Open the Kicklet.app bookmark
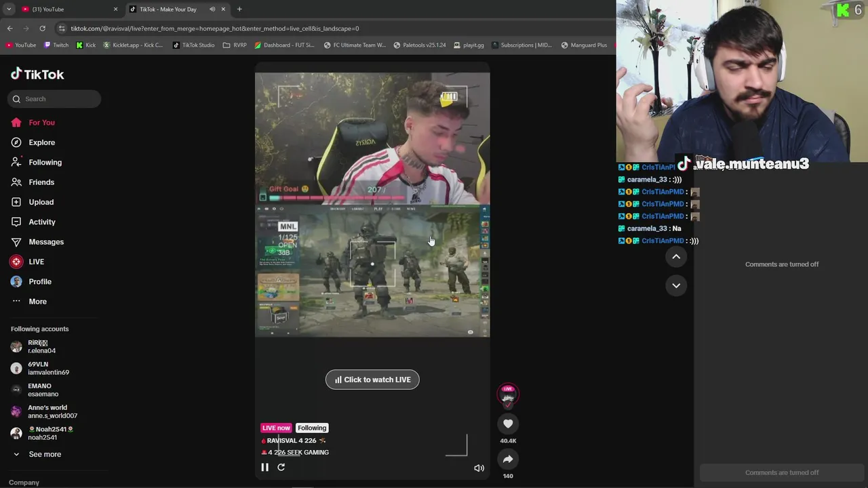The image size is (868, 488). tap(133, 45)
